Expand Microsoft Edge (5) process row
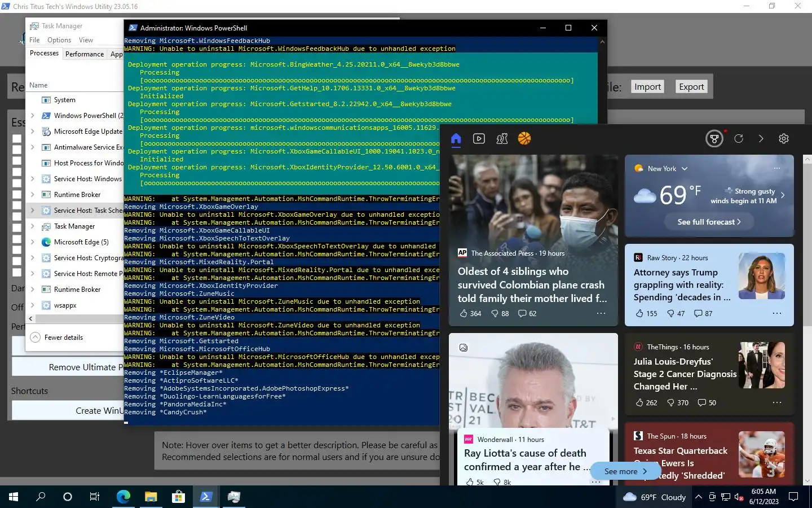812x508 pixels. click(x=32, y=242)
